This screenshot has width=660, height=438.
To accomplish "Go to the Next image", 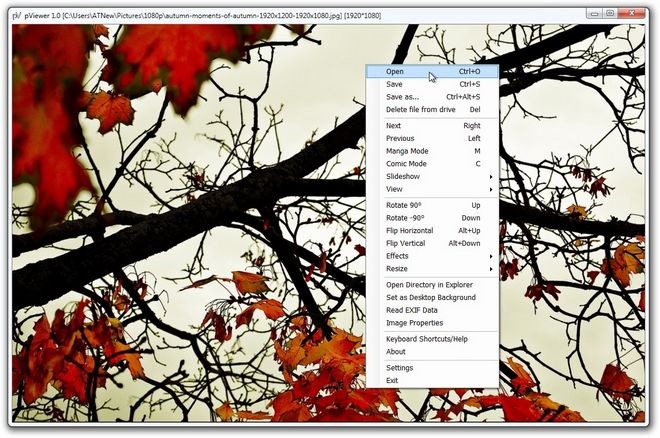I will pos(394,126).
